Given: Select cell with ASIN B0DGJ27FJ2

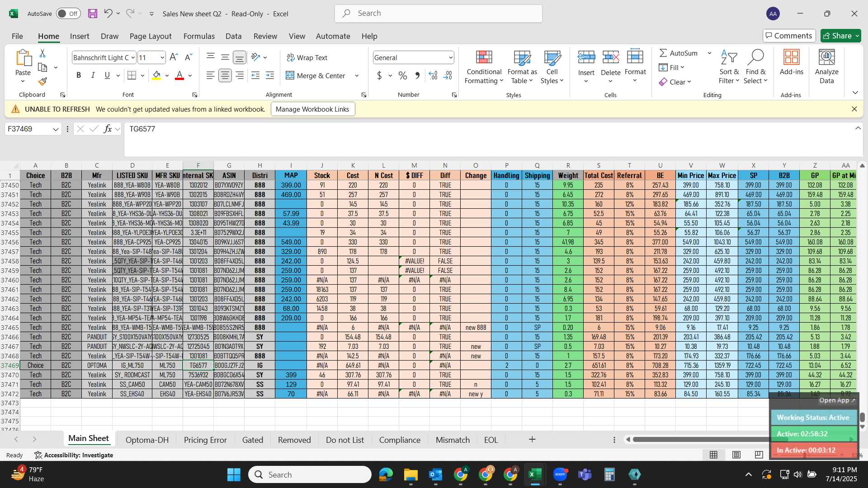Looking at the screenshot, I should [x=229, y=366].
